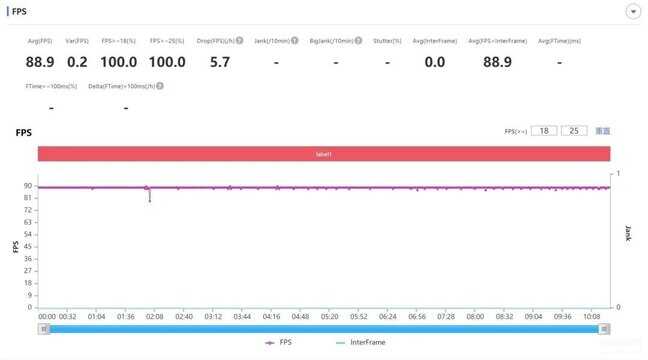
Task: Click the Drop(FPS) value 5.7
Action: 219,62
